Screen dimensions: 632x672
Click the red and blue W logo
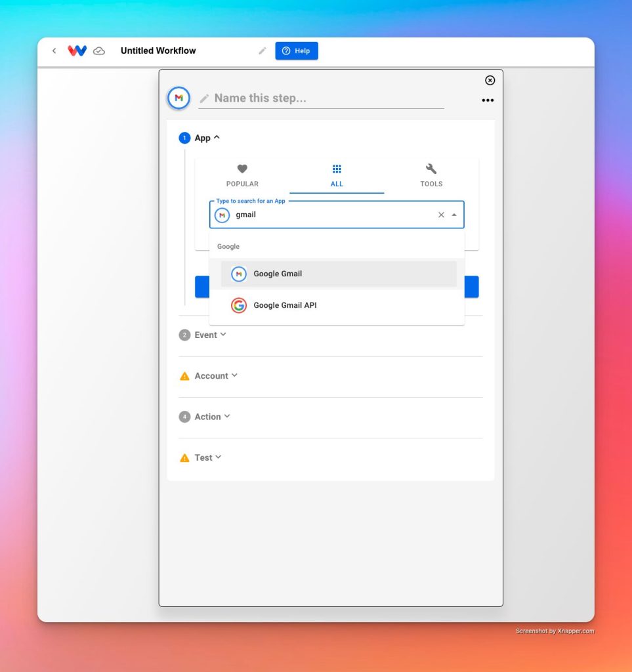click(x=77, y=51)
